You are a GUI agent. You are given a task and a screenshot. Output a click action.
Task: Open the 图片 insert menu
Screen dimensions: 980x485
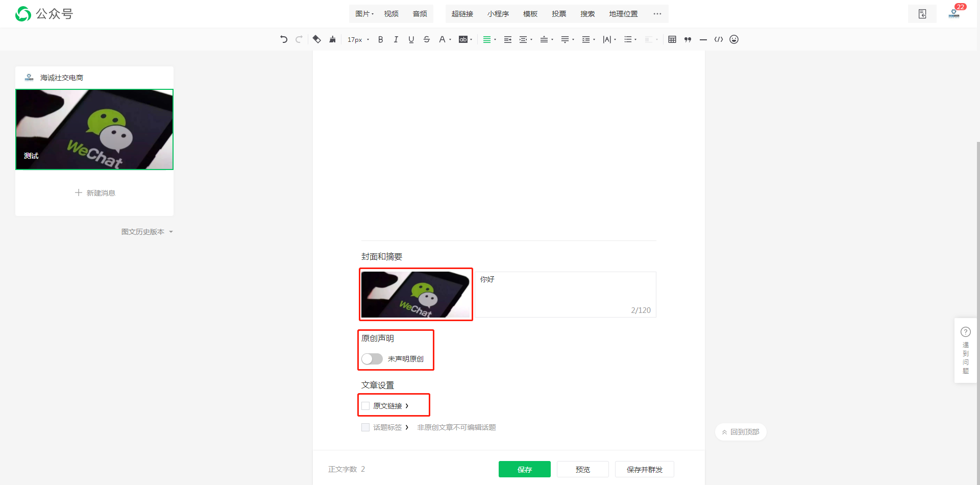click(x=364, y=14)
